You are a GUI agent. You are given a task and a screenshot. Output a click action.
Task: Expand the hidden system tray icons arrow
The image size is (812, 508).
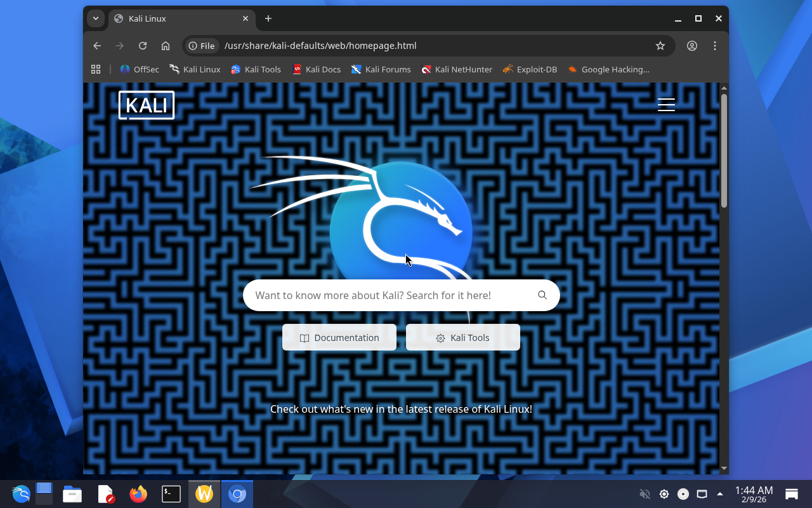tap(720, 494)
